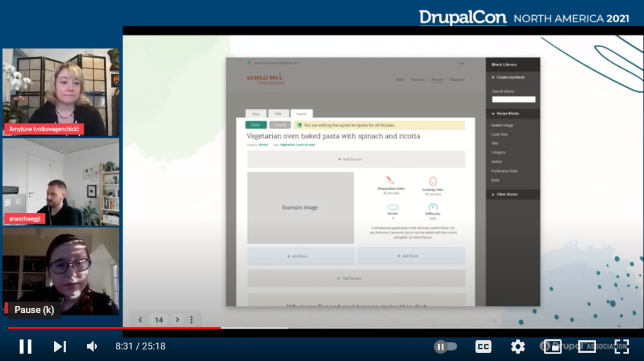Viewport: 644px width, 361px height.
Task: Click the 8:31 / 25:18 time display
Action: (141, 347)
